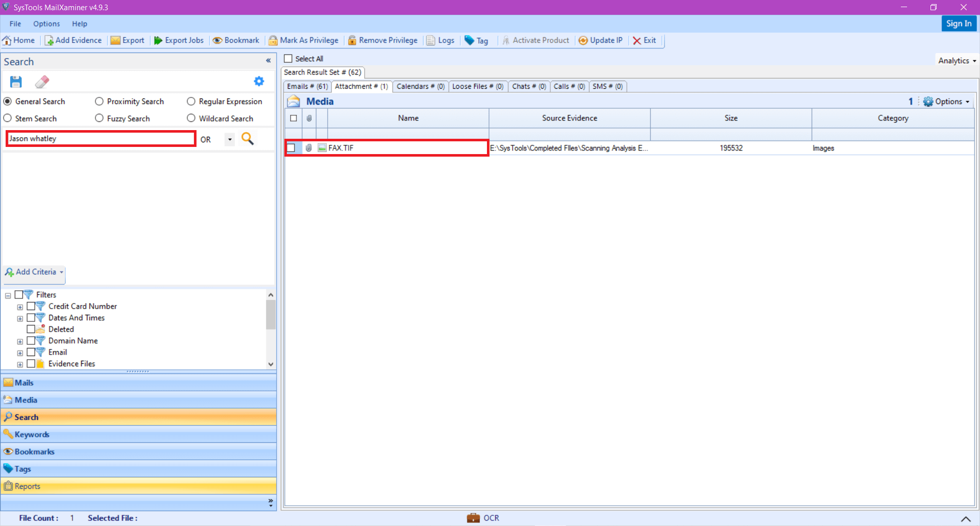Screen dimensions: 980x526
Task: Switch to the Emails tab
Action: (306, 86)
